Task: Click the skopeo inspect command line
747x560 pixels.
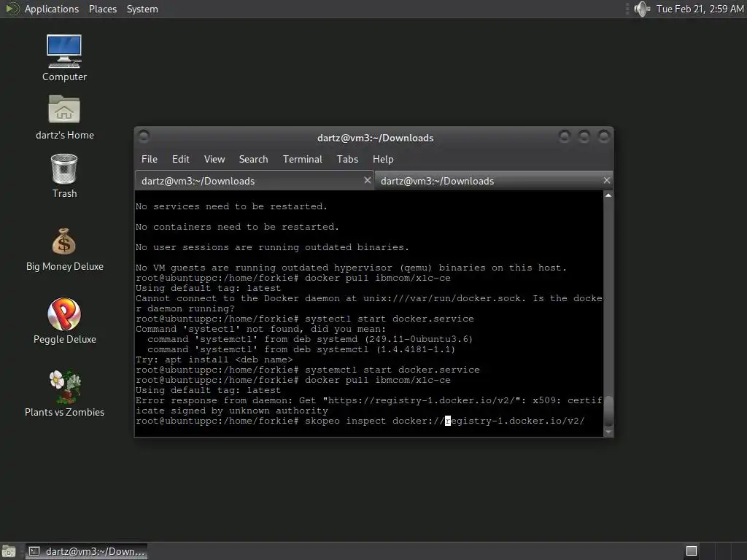Action: click(360, 421)
